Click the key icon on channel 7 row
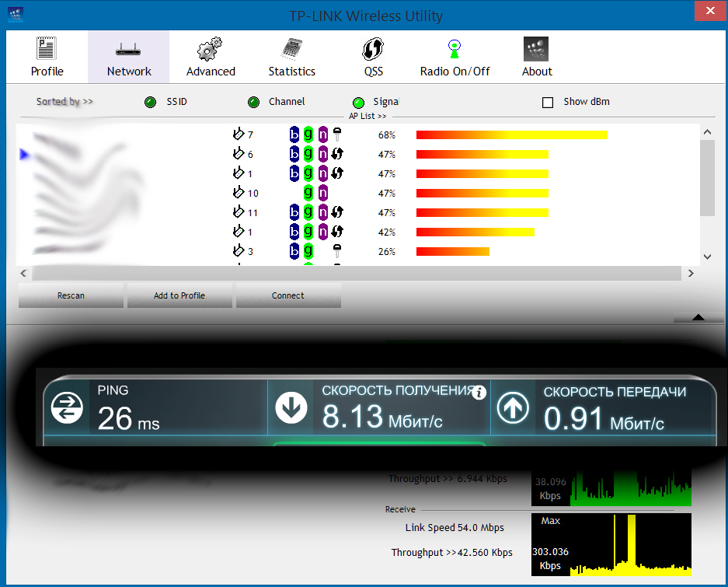The width and height of the screenshot is (728, 587). point(337,135)
